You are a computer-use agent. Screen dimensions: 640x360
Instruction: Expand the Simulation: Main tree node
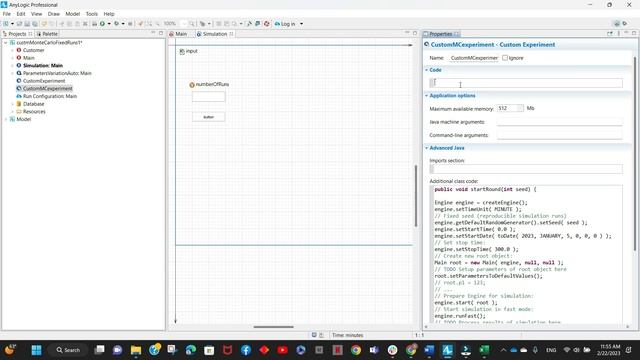pyautogui.click(x=12, y=65)
